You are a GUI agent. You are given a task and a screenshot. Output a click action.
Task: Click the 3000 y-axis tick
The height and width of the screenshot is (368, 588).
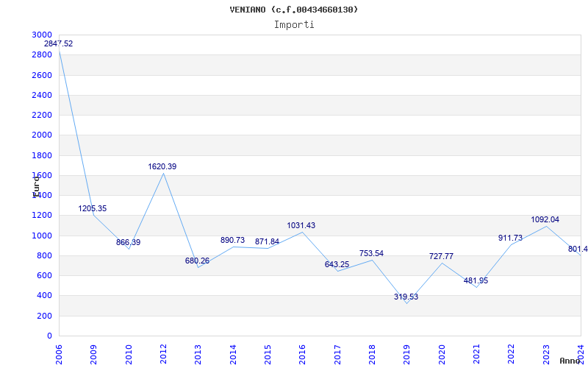(x=42, y=35)
